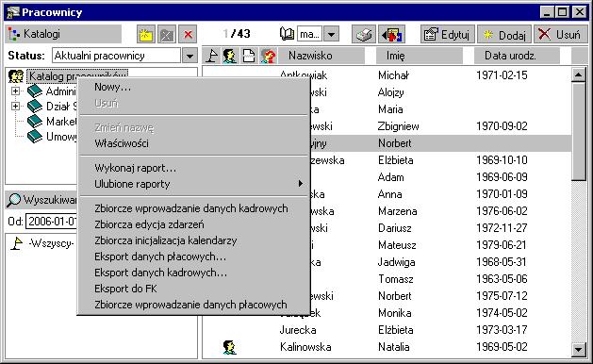Select Nowy... from context menu
Viewport: 593px width, 364px height.
(x=193, y=87)
